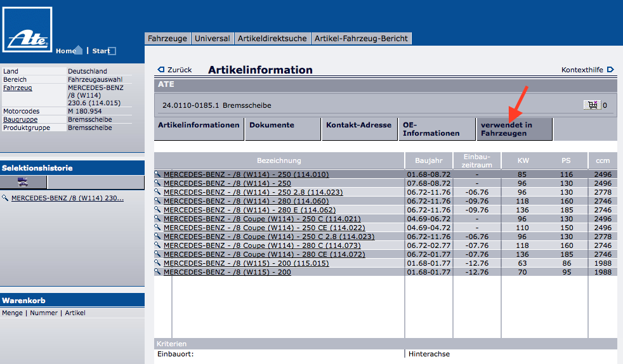This screenshot has width=623, height=364.
Task: Click the Baugruppe link in sidebar
Action: [20, 119]
